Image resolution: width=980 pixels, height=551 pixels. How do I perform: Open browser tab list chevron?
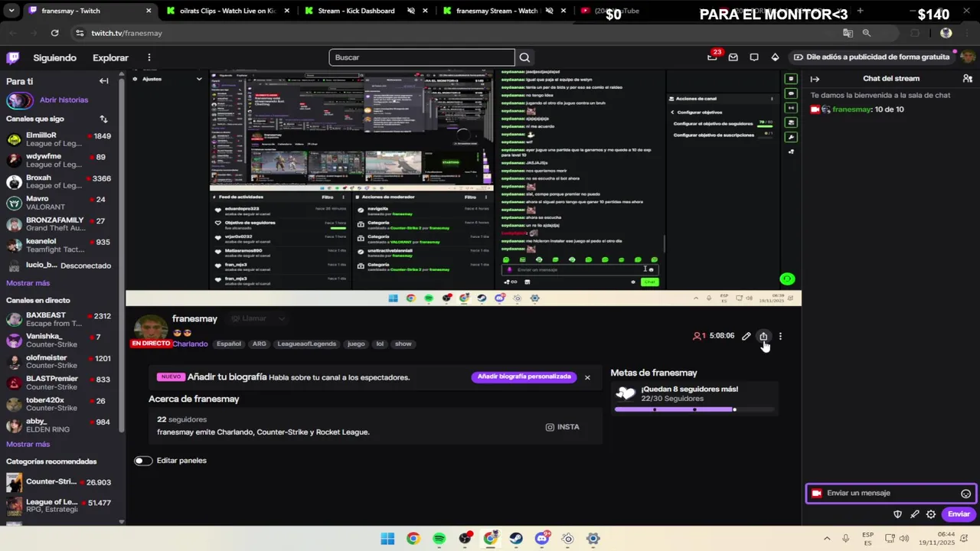coord(11,11)
